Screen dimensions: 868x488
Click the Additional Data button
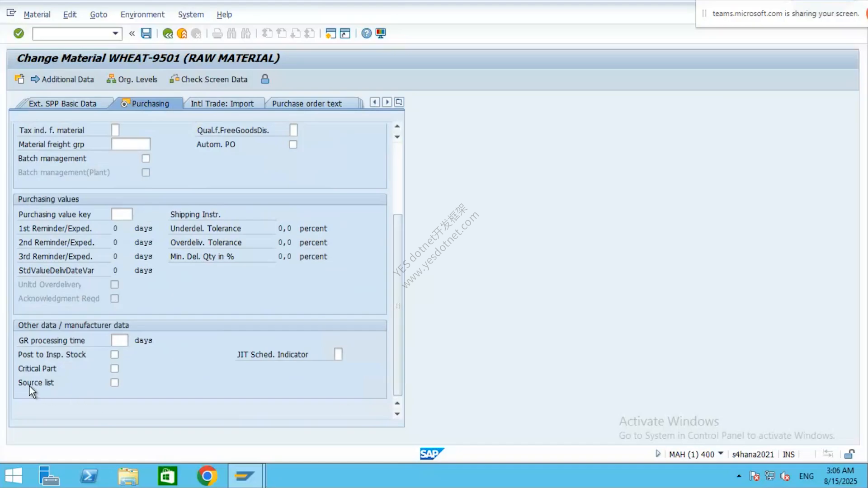(x=62, y=80)
